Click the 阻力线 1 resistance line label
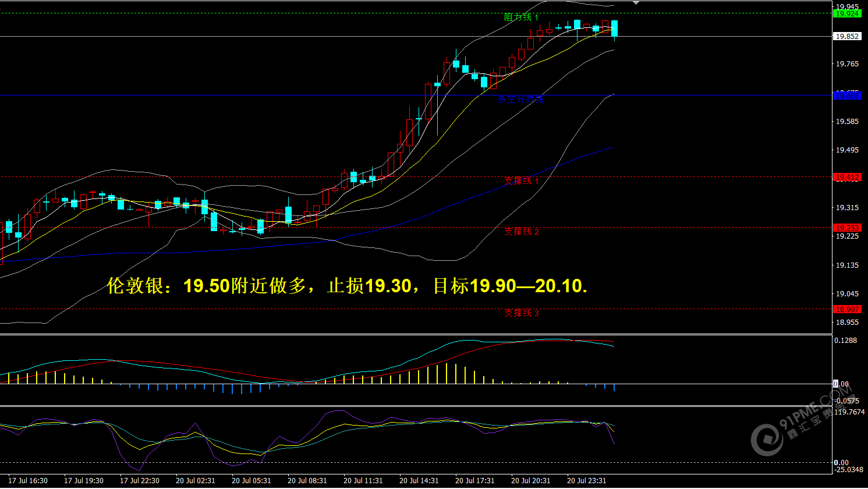Screen dimensions: 868x489 [522, 17]
